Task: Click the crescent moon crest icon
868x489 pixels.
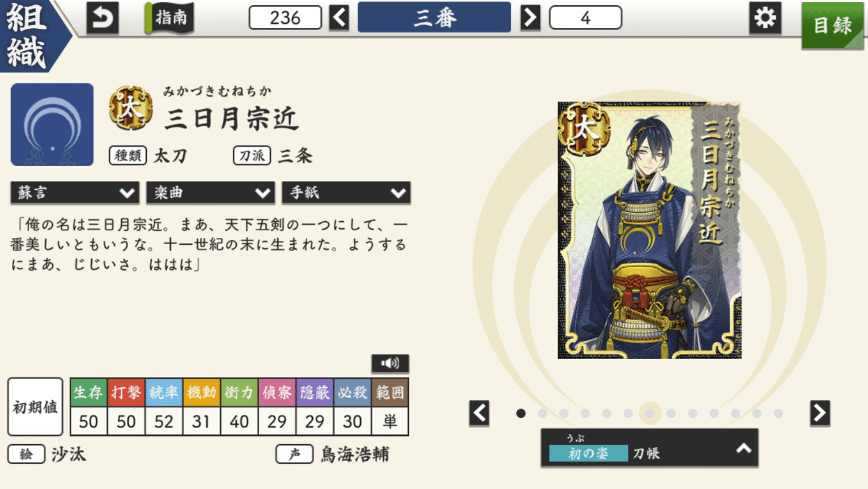Action: 52,125
